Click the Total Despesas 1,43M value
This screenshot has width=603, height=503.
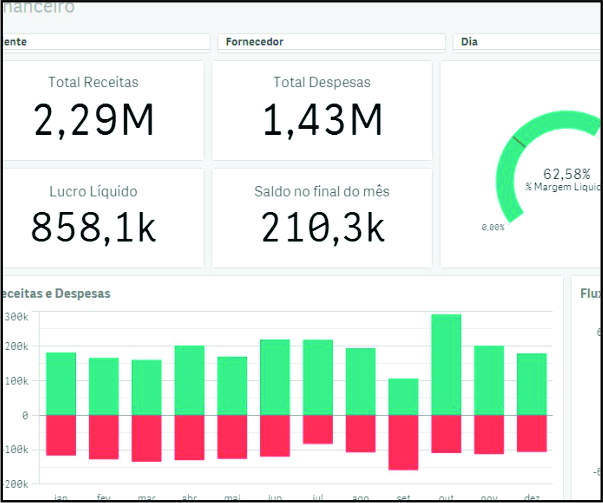322,121
